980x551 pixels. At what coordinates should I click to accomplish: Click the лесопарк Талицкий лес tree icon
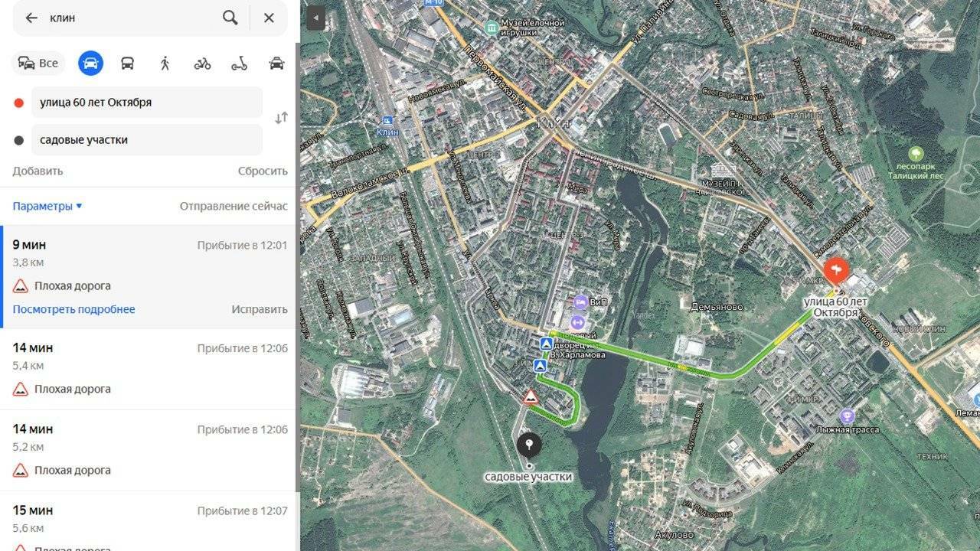pyautogui.click(x=916, y=154)
